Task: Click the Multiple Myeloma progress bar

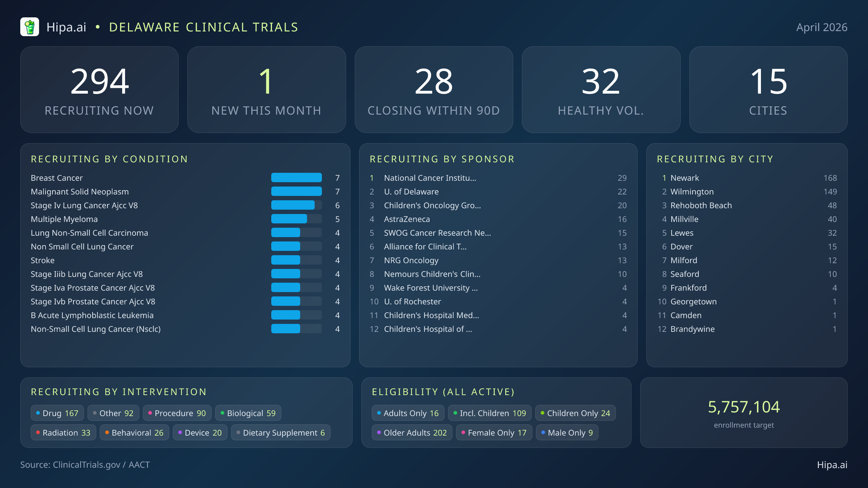Action: (x=297, y=219)
